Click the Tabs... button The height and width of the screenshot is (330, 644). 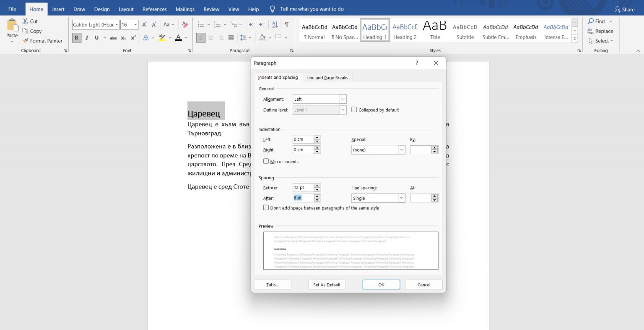point(273,285)
